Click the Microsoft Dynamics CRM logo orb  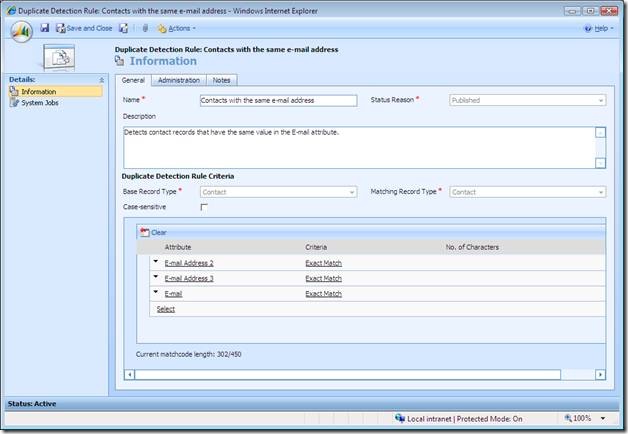point(20,31)
